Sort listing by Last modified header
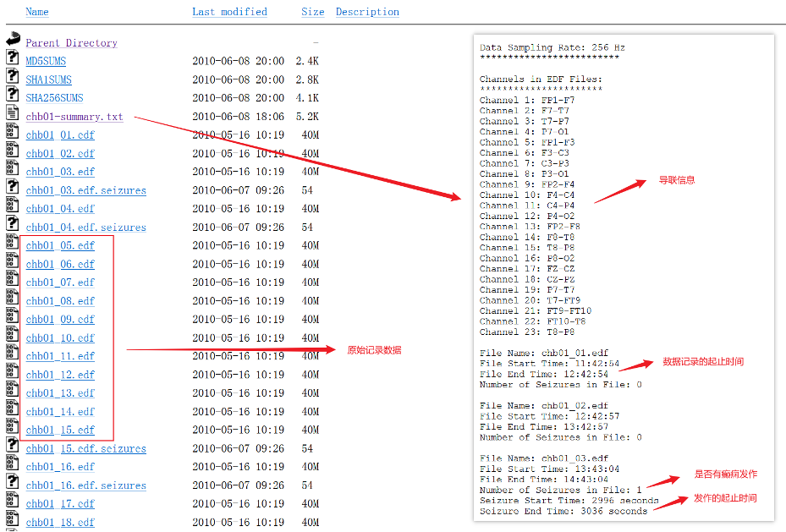This screenshot has height=532, width=786. pos(229,12)
